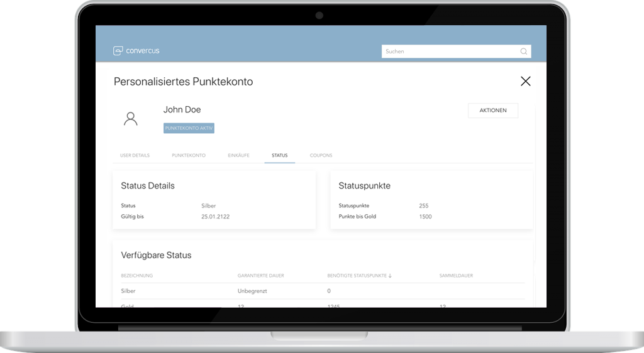Click the date 25.01.2122
The width and height of the screenshot is (644, 353).
(x=215, y=217)
